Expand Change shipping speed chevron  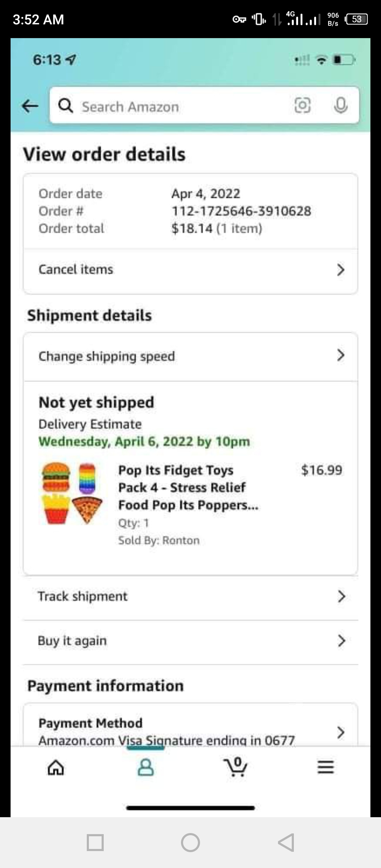(340, 355)
